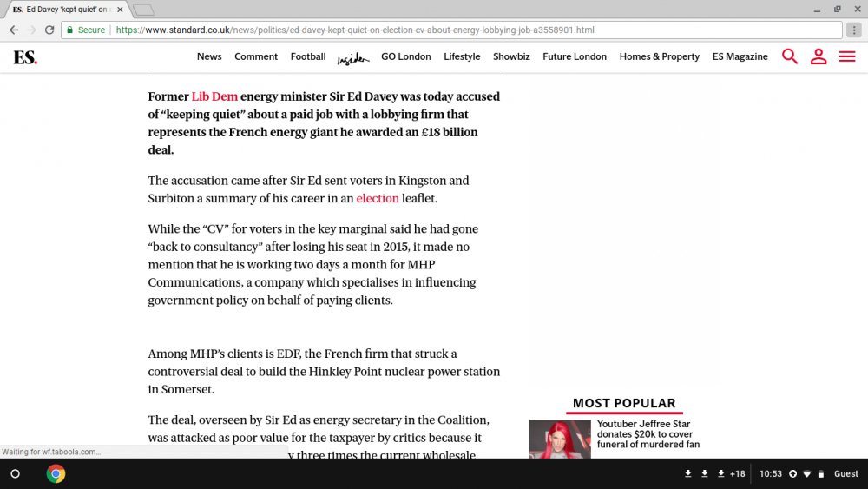Screen dimensions: 868x489
Task: Navigate to GO London
Action: [x=405, y=56]
